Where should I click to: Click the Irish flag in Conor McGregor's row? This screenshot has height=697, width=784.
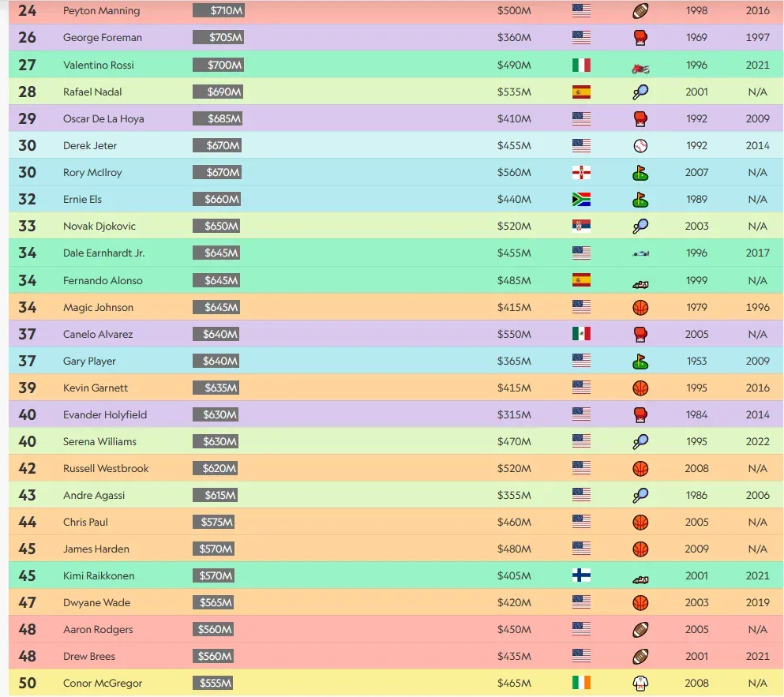tap(581, 683)
